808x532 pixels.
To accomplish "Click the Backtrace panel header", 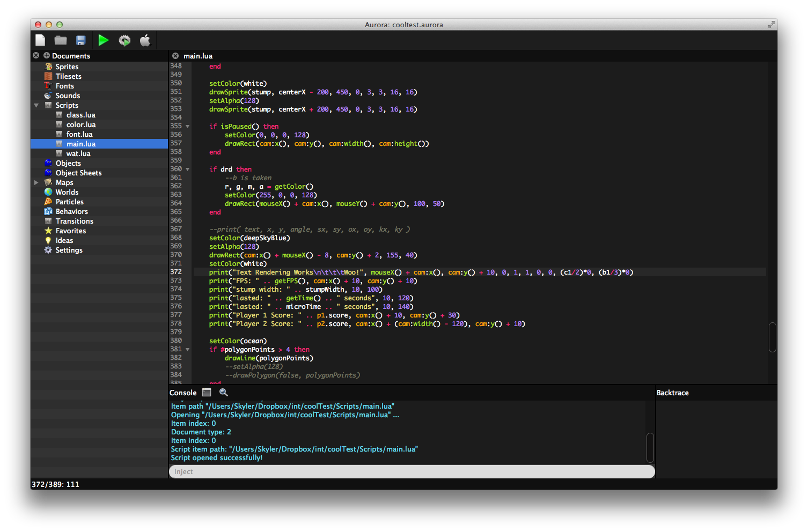I will tap(673, 393).
